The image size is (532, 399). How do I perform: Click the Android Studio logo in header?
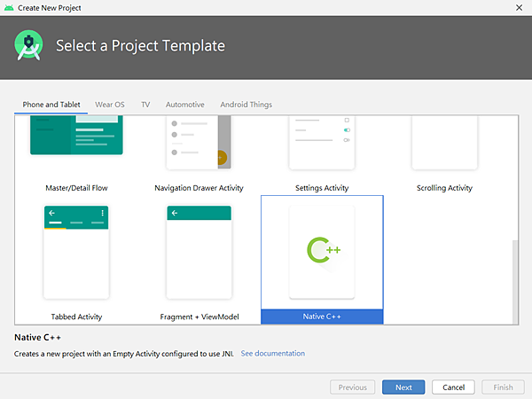coord(30,45)
